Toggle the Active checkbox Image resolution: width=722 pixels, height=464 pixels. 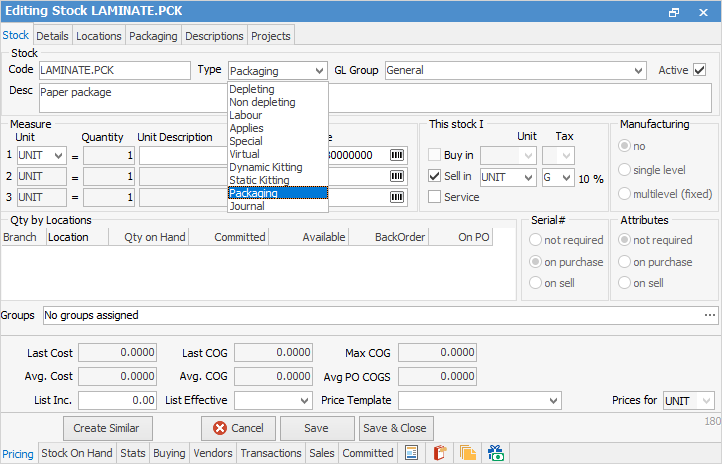coord(699,70)
